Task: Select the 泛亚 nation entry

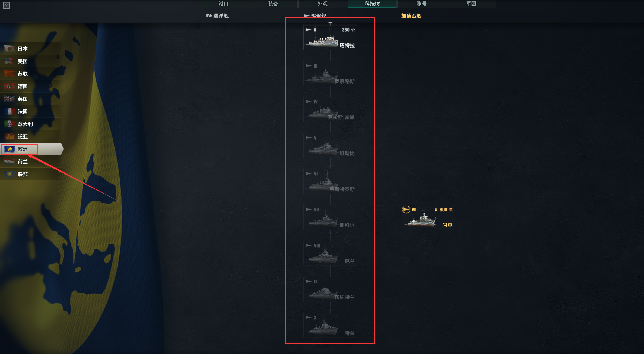Action: 31,137
